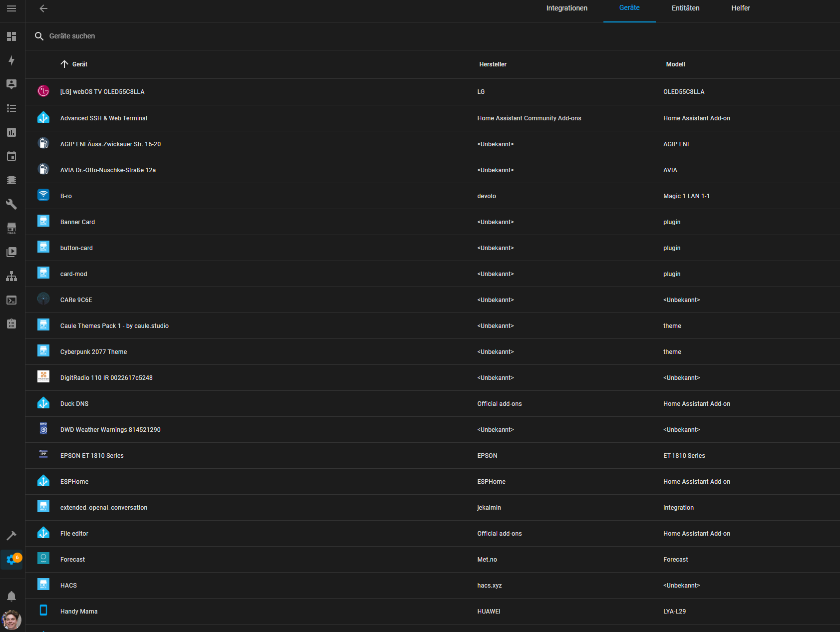This screenshot has width=840, height=632.
Task: Show notifications via bell icon
Action: [x=11, y=596]
